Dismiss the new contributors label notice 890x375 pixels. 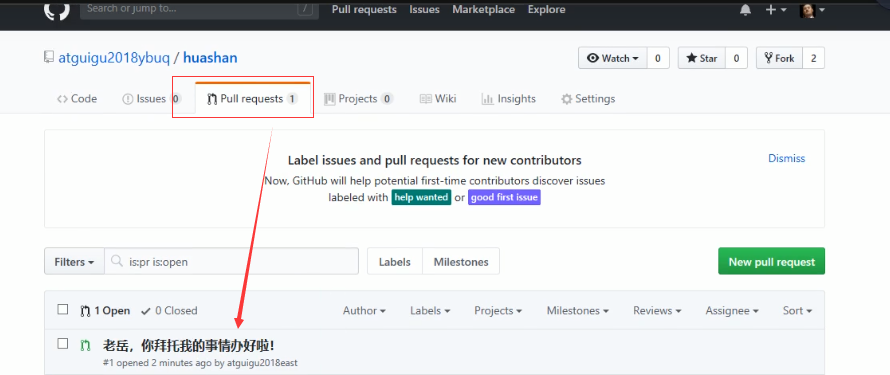pos(786,158)
